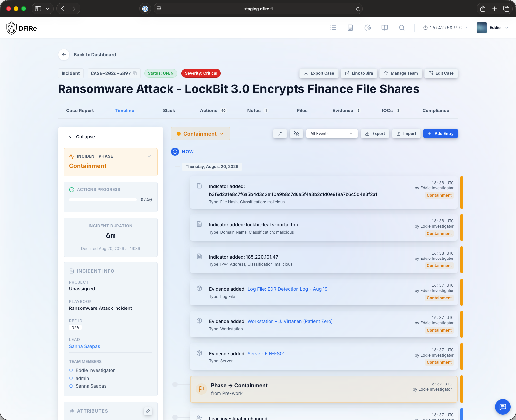The image size is (516, 420).
Task: Toggle hidden events visibility eye icon
Action: coord(297,134)
